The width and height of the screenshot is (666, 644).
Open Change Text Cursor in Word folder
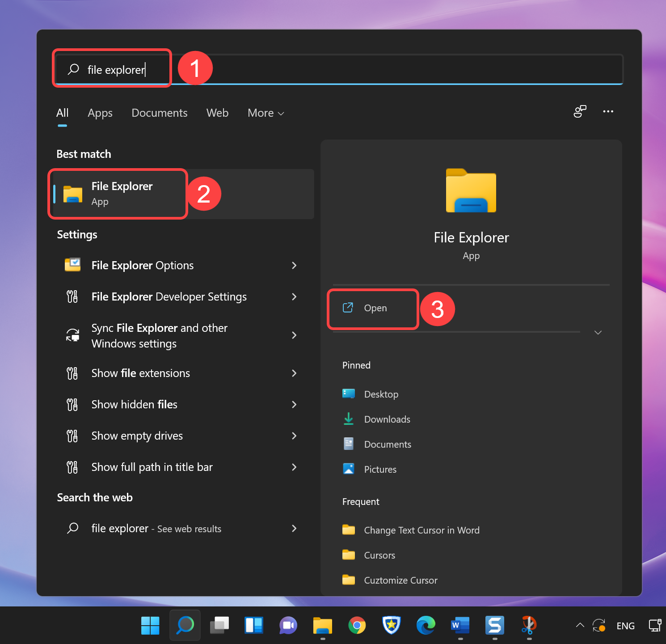[411, 530]
